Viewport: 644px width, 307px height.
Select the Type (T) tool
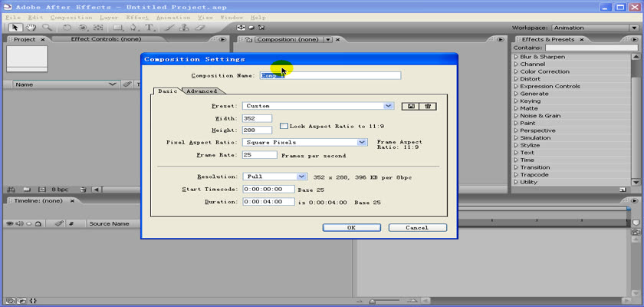(x=149, y=28)
